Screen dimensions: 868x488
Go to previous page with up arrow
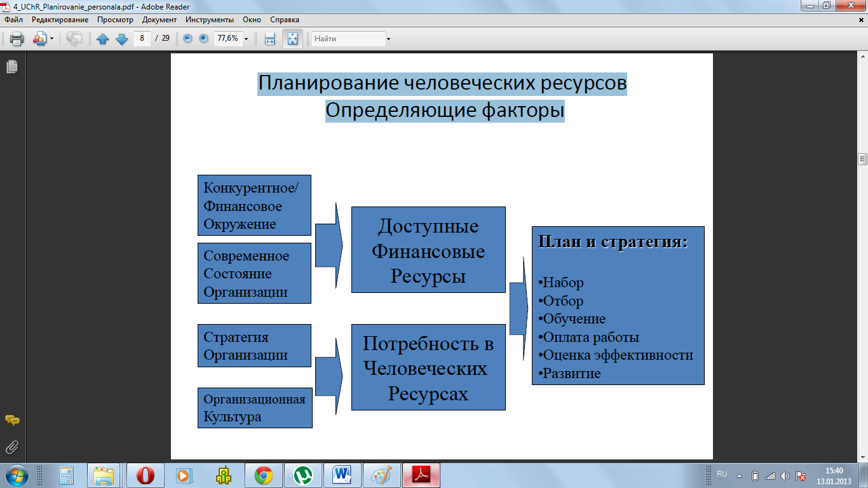point(103,39)
